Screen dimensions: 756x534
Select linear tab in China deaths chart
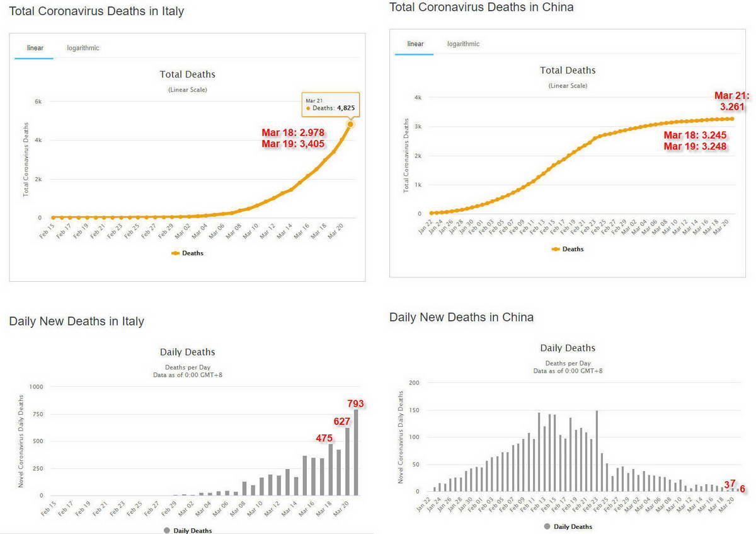coord(415,44)
